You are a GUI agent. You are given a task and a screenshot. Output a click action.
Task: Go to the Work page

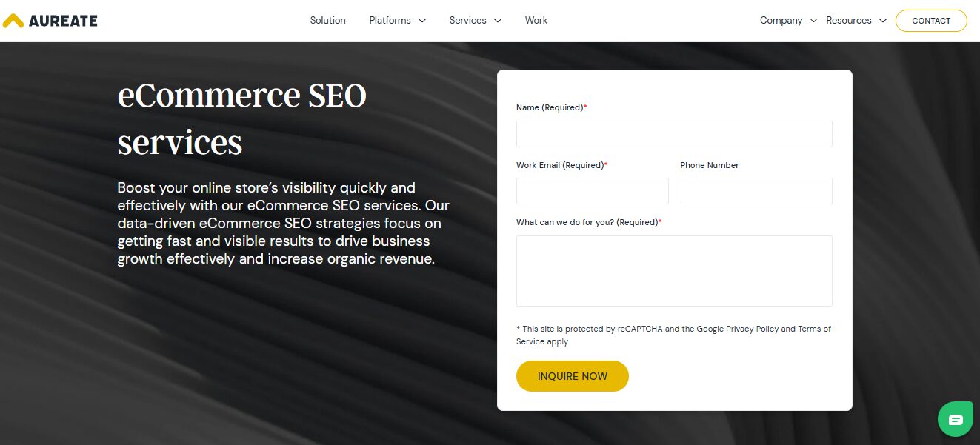(x=536, y=21)
